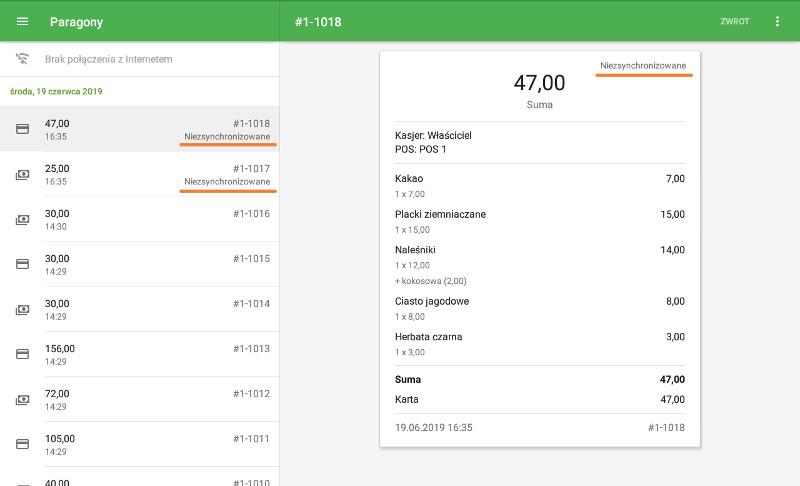Click the '1 x 7,00' quantity line
The image size is (800, 486).
point(410,194)
